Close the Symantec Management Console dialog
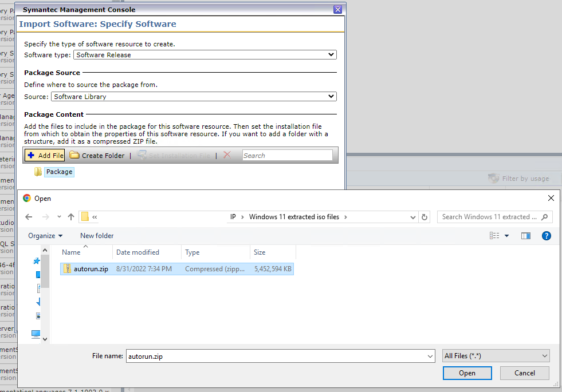 (337, 10)
